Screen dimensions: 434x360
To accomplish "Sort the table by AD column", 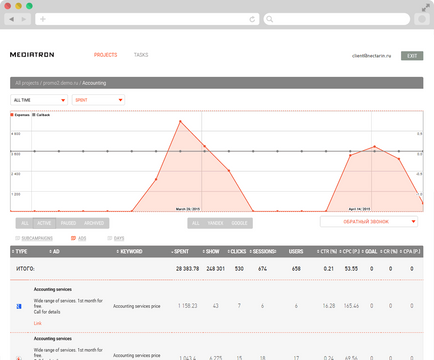I will click(54, 251).
